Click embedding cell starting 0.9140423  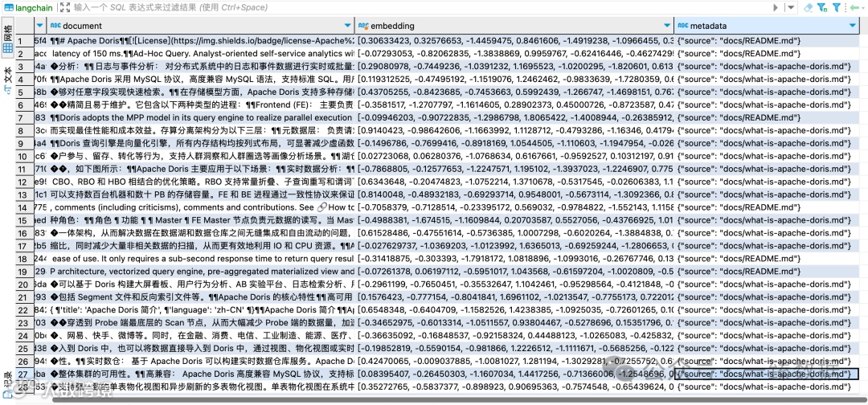pyautogui.click(x=514, y=130)
